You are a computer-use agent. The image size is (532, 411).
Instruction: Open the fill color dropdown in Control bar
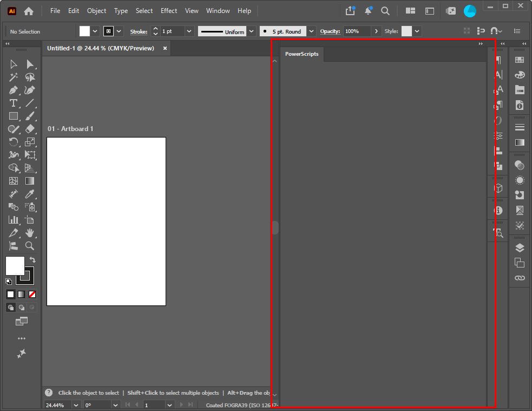click(95, 31)
